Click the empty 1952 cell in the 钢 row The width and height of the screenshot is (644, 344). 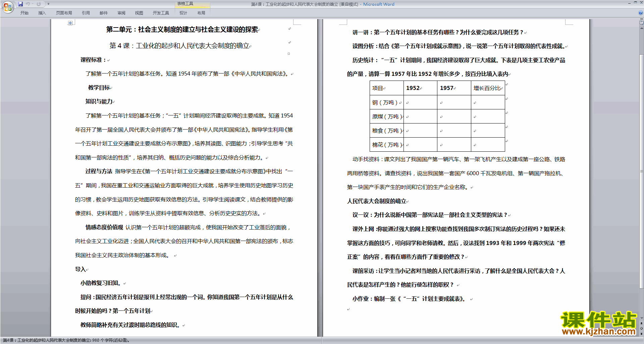tap(421, 102)
